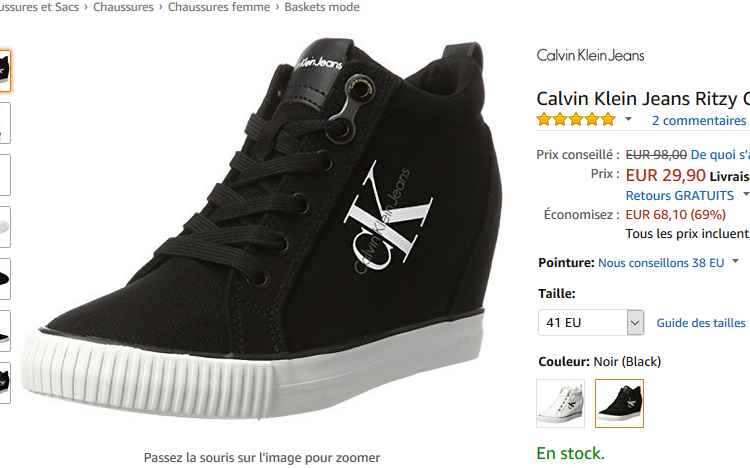
Task: Select the second product thumbnail
Action: [x=5, y=123]
